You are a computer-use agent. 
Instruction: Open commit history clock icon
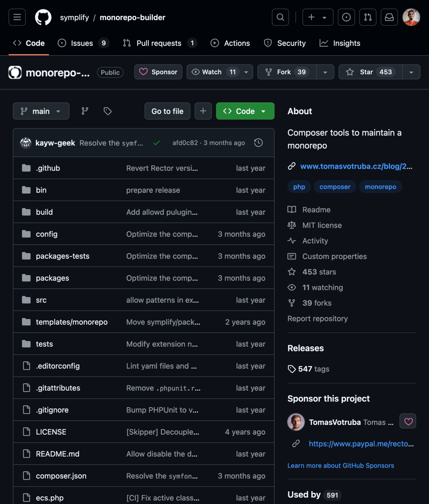pos(258,143)
